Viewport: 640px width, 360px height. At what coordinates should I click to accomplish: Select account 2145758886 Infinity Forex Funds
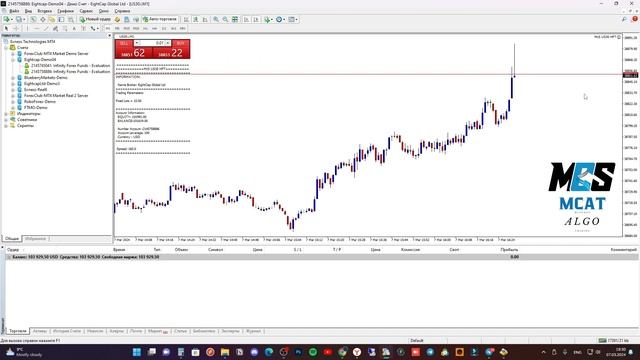coord(70,71)
